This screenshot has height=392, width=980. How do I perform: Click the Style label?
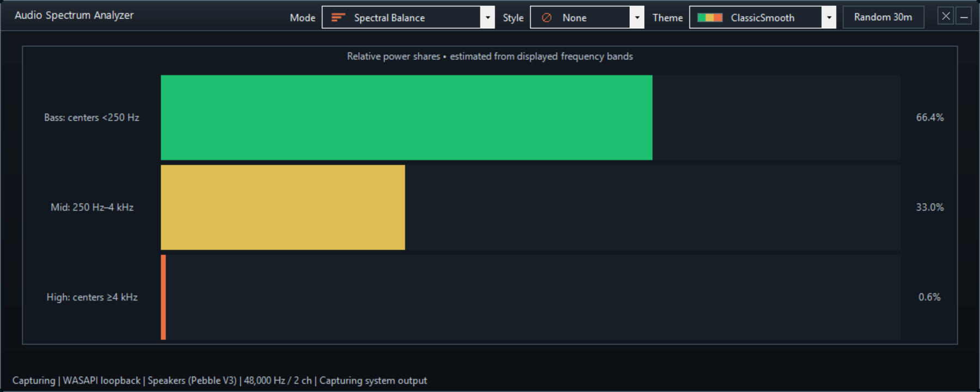tap(513, 18)
